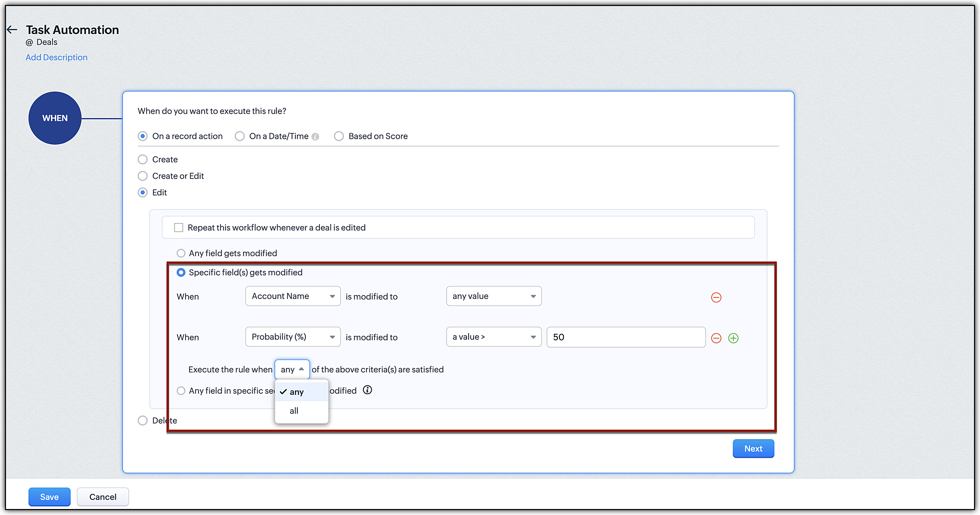
Task: Add a new criteria row with green plus
Action: click(x=733, y=338)
